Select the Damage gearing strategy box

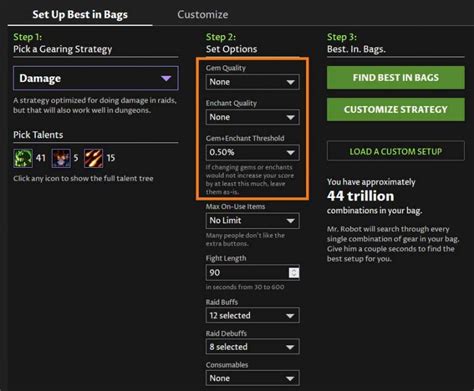tap(96, 78)
